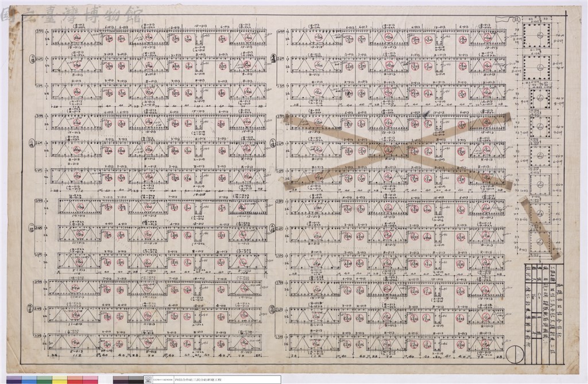588x384 pixels.
Task: Click the circle with vertical line near title block
Action: click(x=515, y=354)
